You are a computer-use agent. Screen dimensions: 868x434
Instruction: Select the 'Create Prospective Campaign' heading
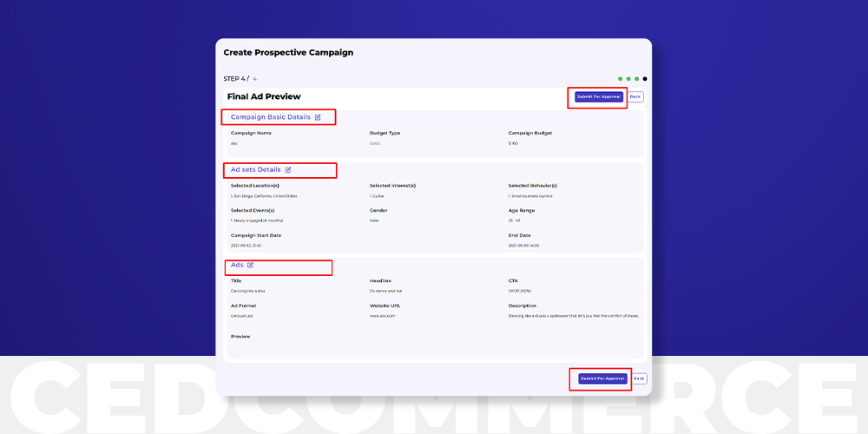point(288,53)
